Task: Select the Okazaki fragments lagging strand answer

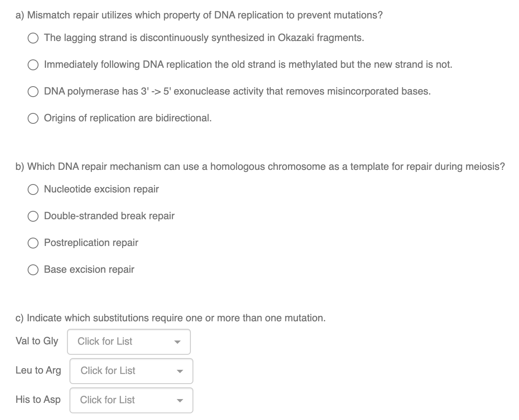Action: pos(33,38)
